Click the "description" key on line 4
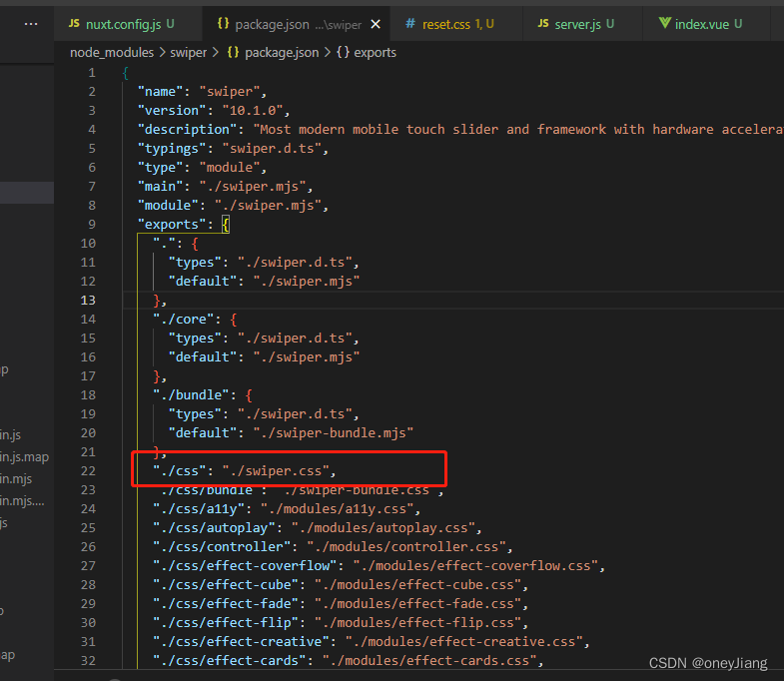Image resolution: width=784 pixels, height=681 pixels. point(188,130)
